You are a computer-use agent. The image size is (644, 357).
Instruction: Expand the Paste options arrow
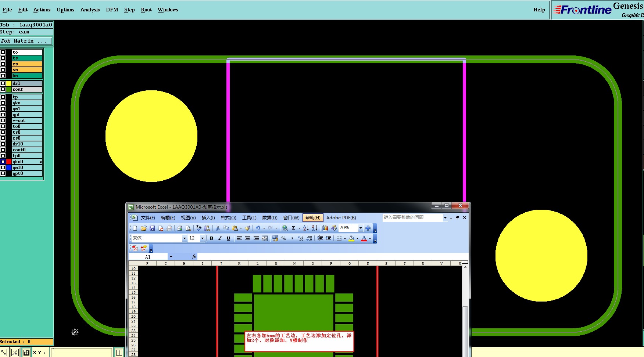(x=241, y=228)
